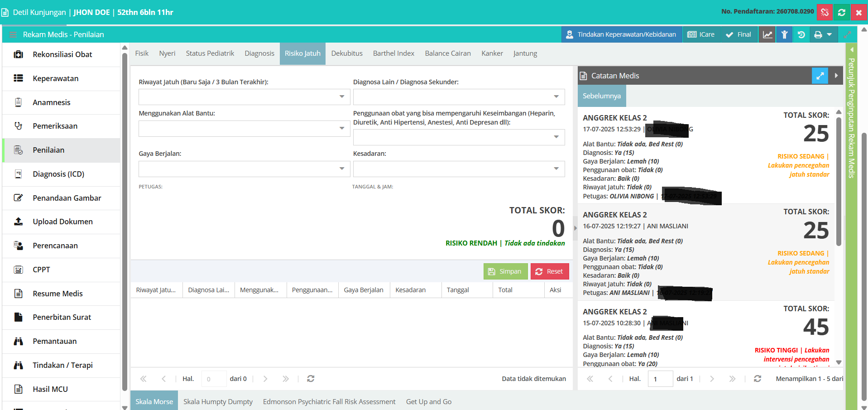Click the hamburger menu icon beside Rekam Medis
This screenshot has height=410, width=868.
coord(13,34)
